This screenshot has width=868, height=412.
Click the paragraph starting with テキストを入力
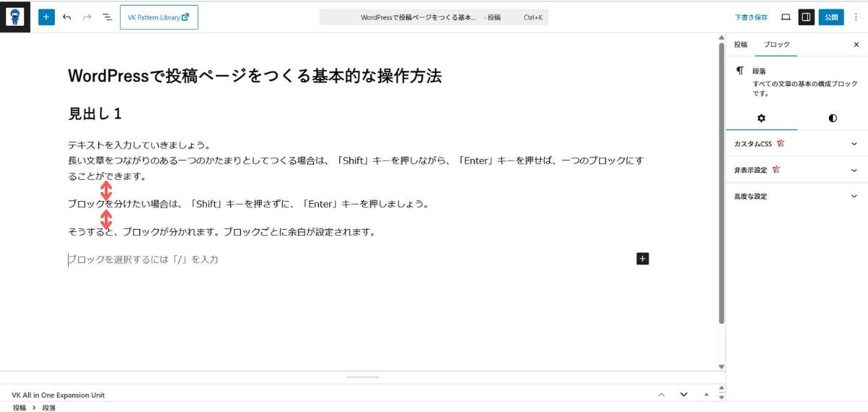[356, 160]
